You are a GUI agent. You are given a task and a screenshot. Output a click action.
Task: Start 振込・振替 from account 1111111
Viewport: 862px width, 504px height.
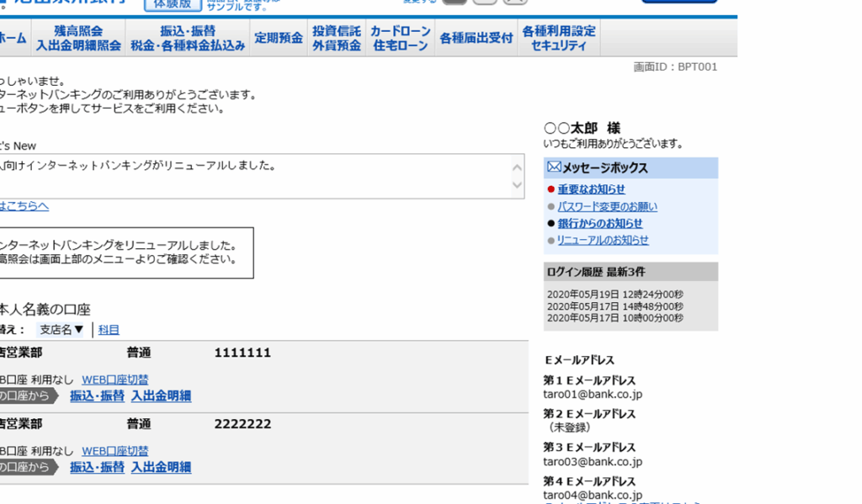(97, 395)
